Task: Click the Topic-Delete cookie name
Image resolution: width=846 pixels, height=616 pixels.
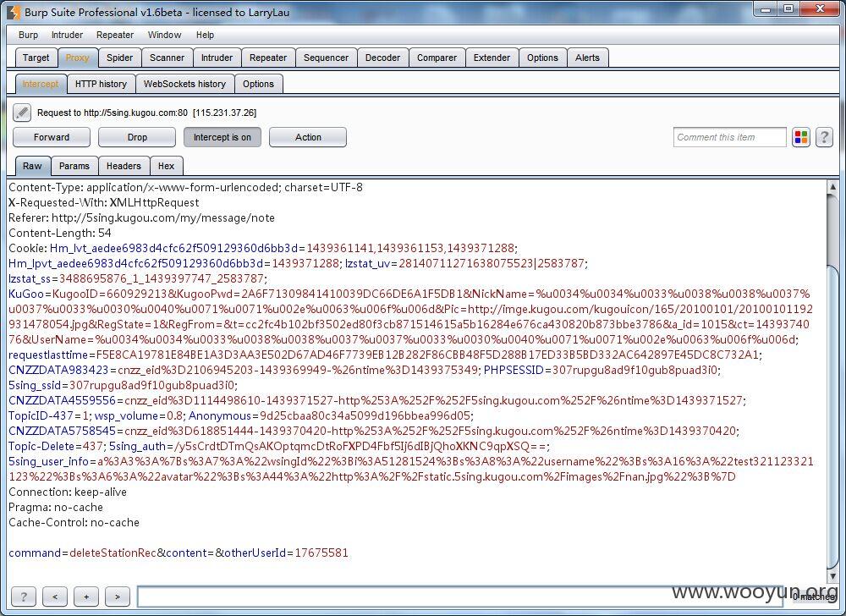Action: (x=41, y=446)
